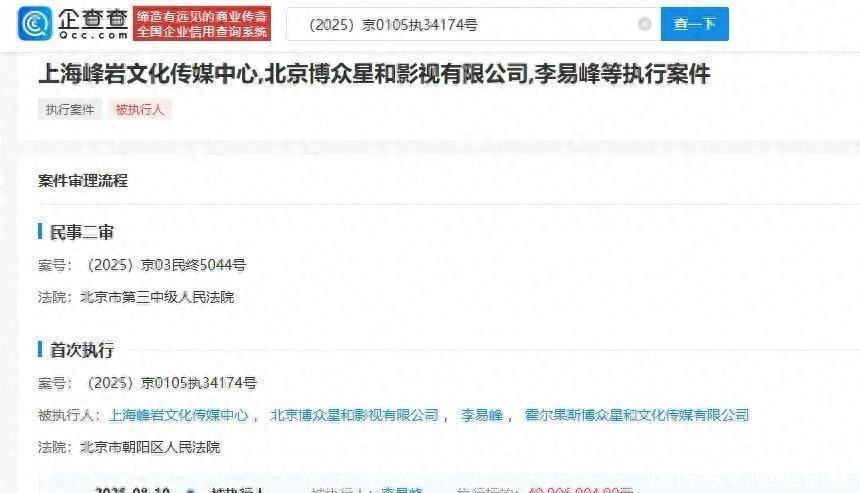
Task: Open the 霍尔果斯博众星和文化传媒有限公司 link
Action: tap(636, 415)
